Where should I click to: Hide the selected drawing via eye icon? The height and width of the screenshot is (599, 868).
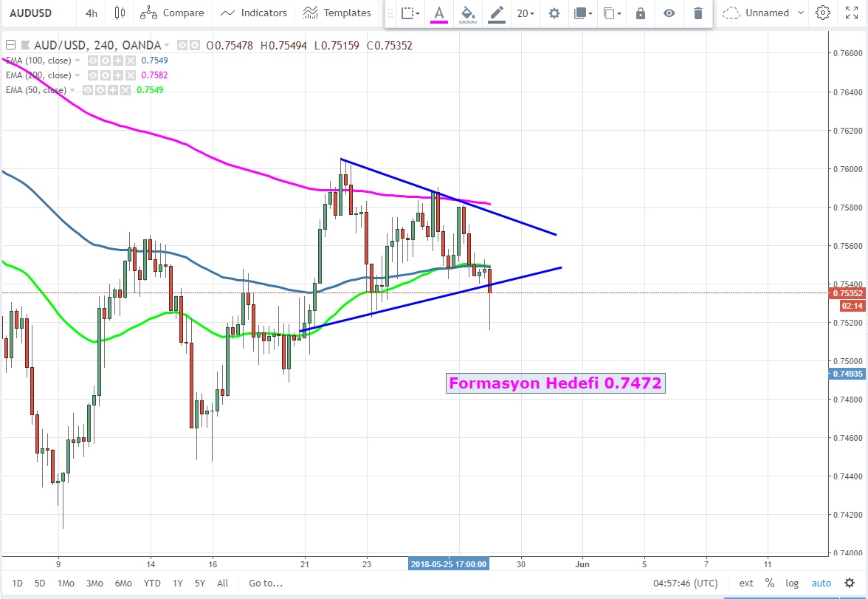point(669,13)
